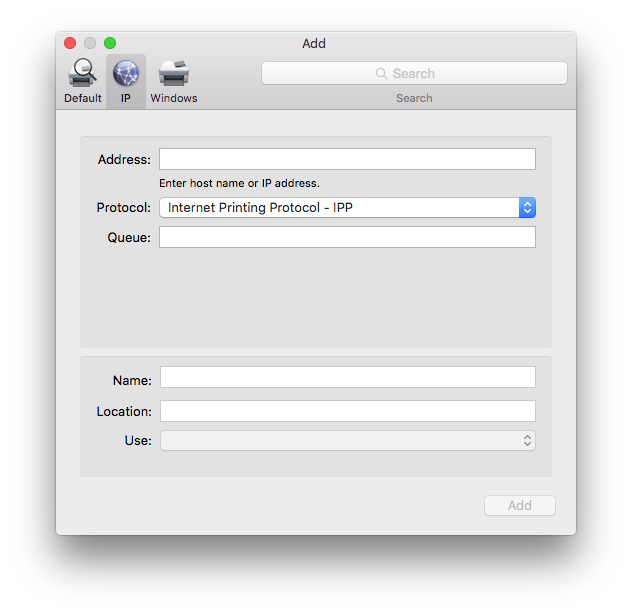Open the Protocol dropdown menu

coord(347,208)
